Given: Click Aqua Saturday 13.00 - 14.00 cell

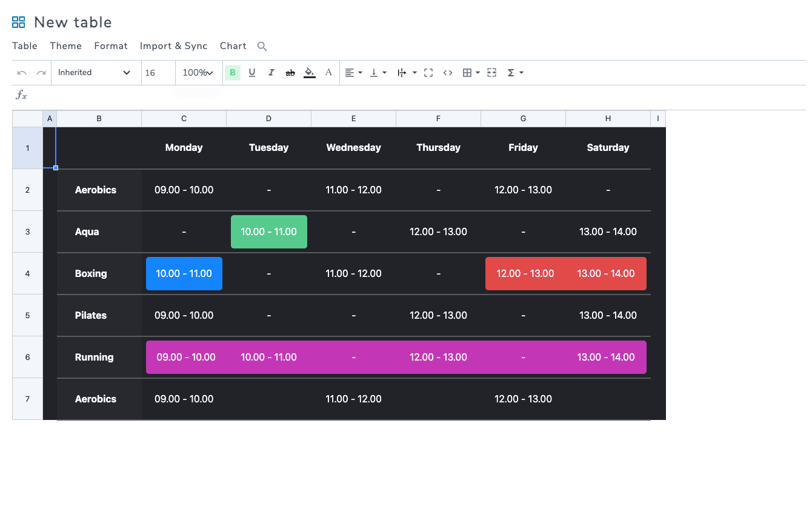Looking at the screenshot, I should click(x=608, y=231).
